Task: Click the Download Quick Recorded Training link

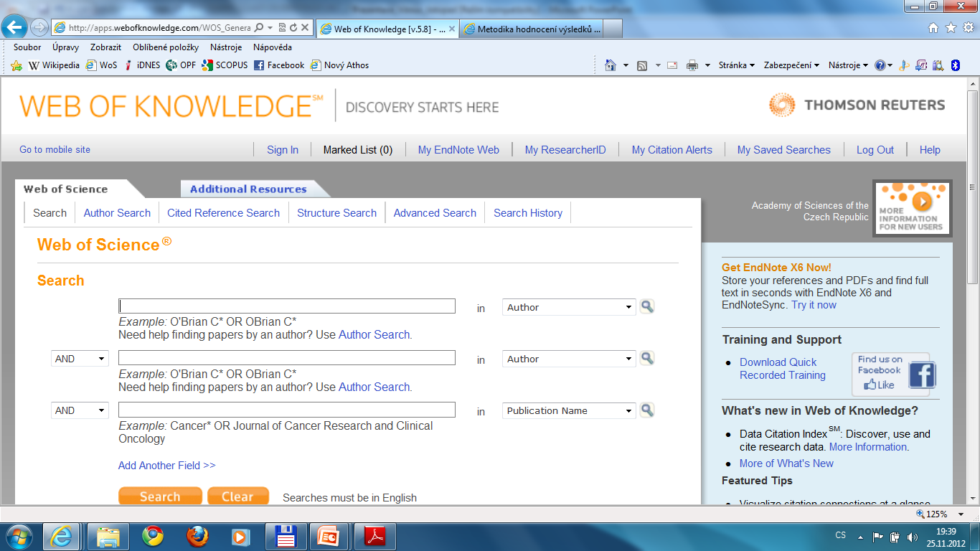Action: coord(783,369)
